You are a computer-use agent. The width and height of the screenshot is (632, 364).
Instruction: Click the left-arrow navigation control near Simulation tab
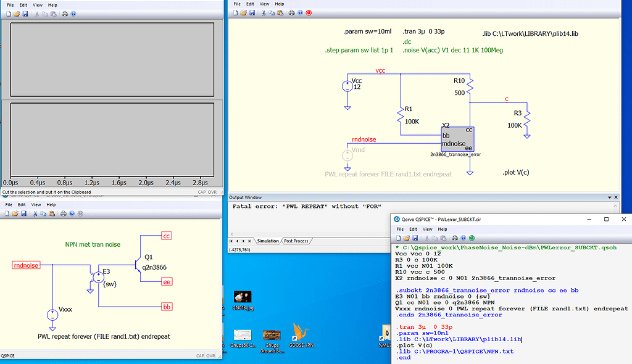(238, 241)
